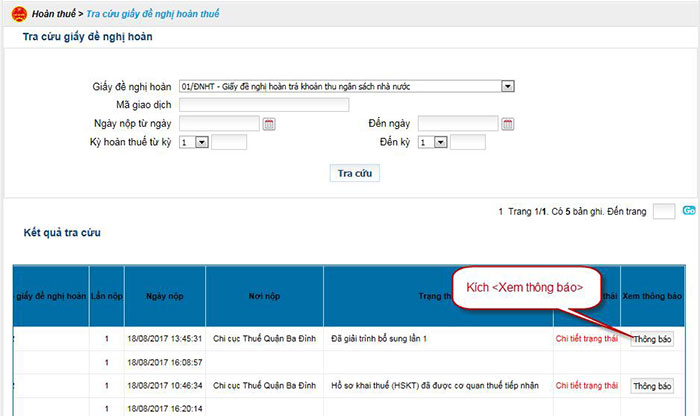Click the Lần nộp column header
The image size is (700, 416).
point(107,296)
